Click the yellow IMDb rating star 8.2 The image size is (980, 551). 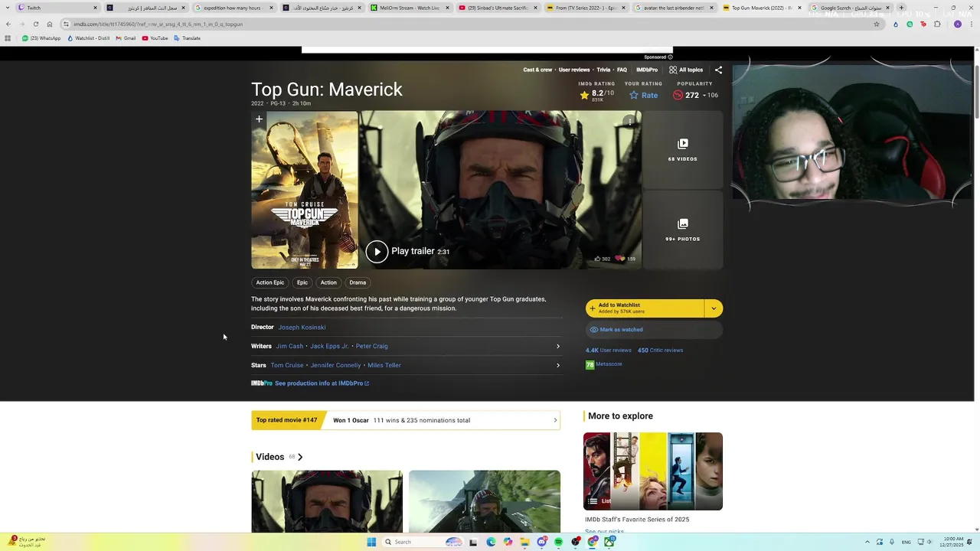pos(584,95)
